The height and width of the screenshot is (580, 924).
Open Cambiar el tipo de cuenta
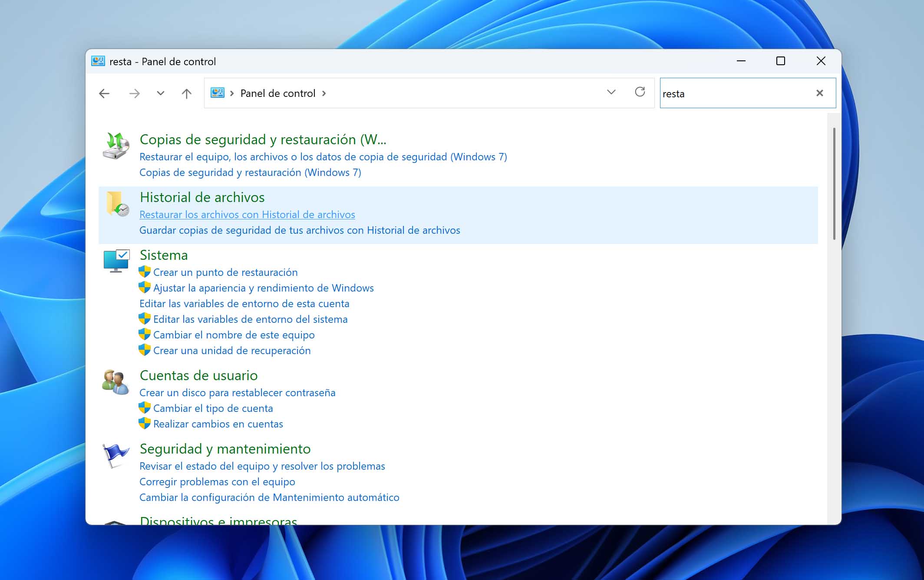[x=213, y=408]
